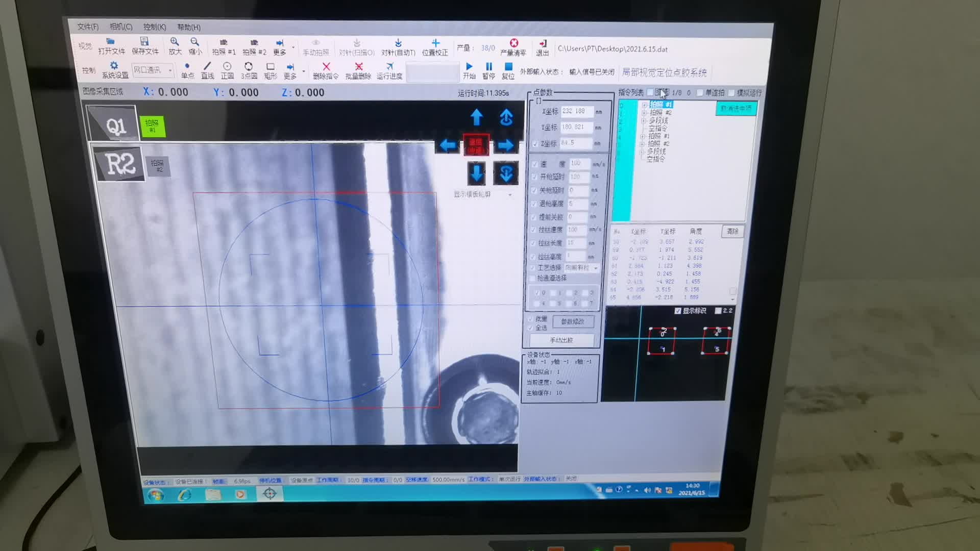Image resolution: width=980 pixels, height=551 pixels.
Task: Click the 保存文件 save file icon
Action: 145,46
